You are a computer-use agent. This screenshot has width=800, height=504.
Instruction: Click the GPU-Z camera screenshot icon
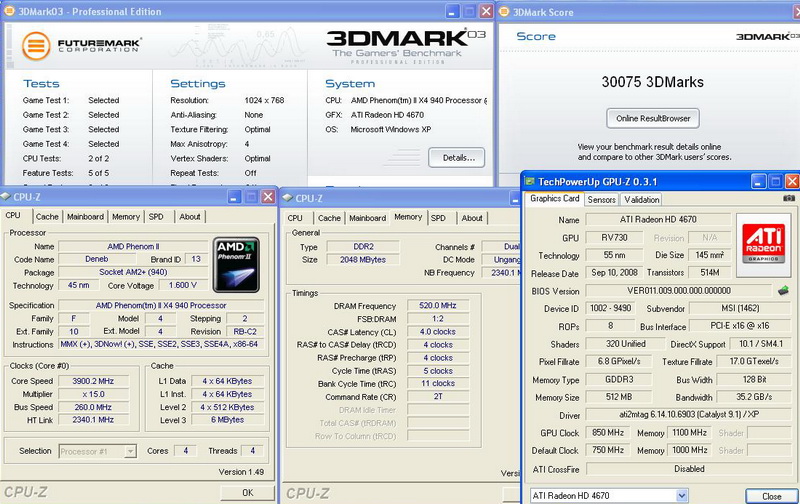point(789,198)
